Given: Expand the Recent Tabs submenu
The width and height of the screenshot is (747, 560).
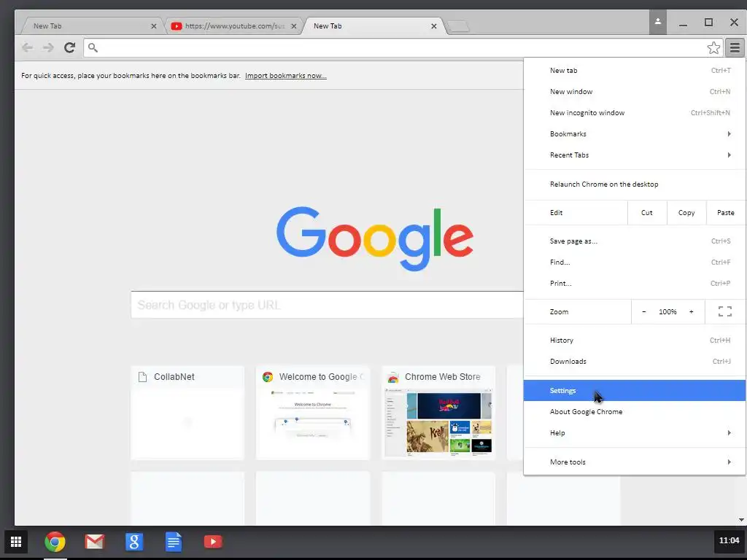Looking at the screenshot, I should [x=635, y=155].
